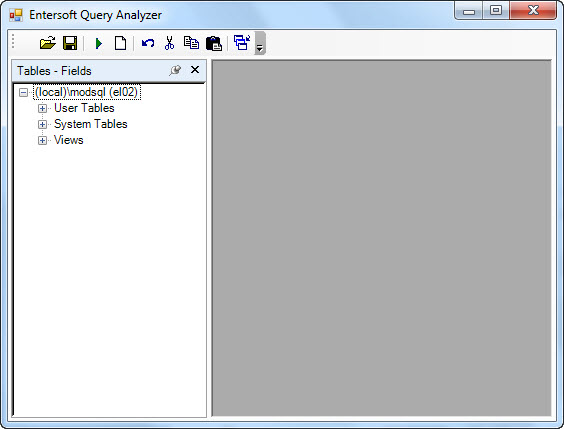Screen dimensions: 564x429
Task: Close the Tables - Fields panel
Action: tap(195, 70)
